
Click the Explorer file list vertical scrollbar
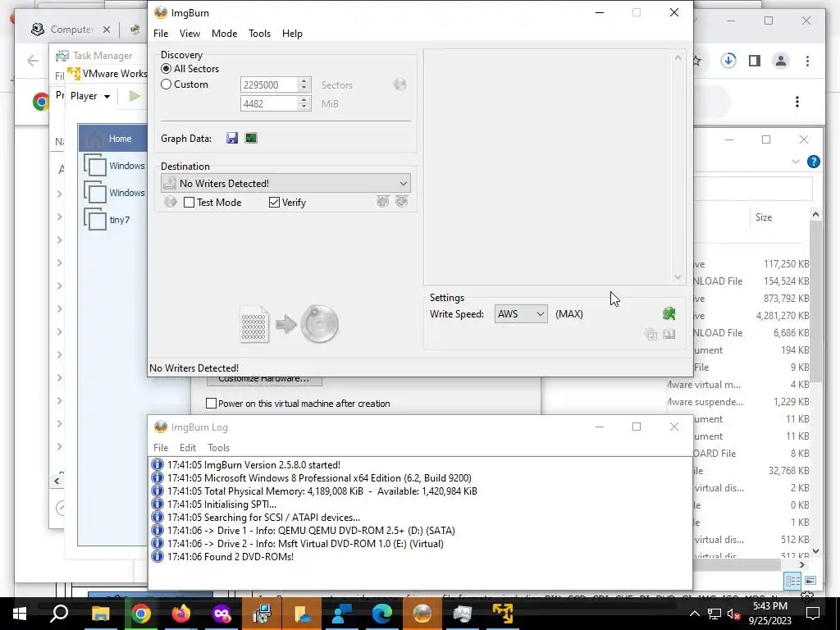pos(815,300)
